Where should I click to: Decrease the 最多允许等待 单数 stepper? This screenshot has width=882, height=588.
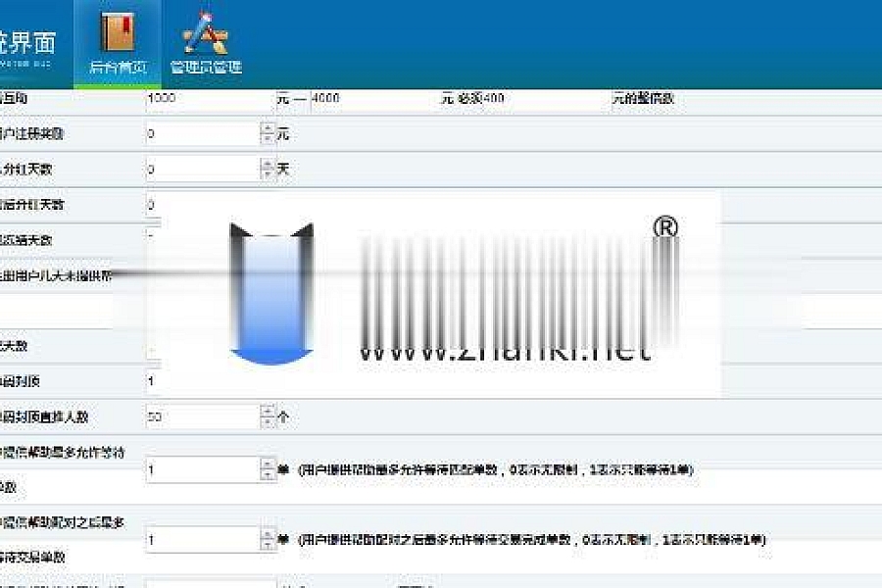click(x=268, y=475)
